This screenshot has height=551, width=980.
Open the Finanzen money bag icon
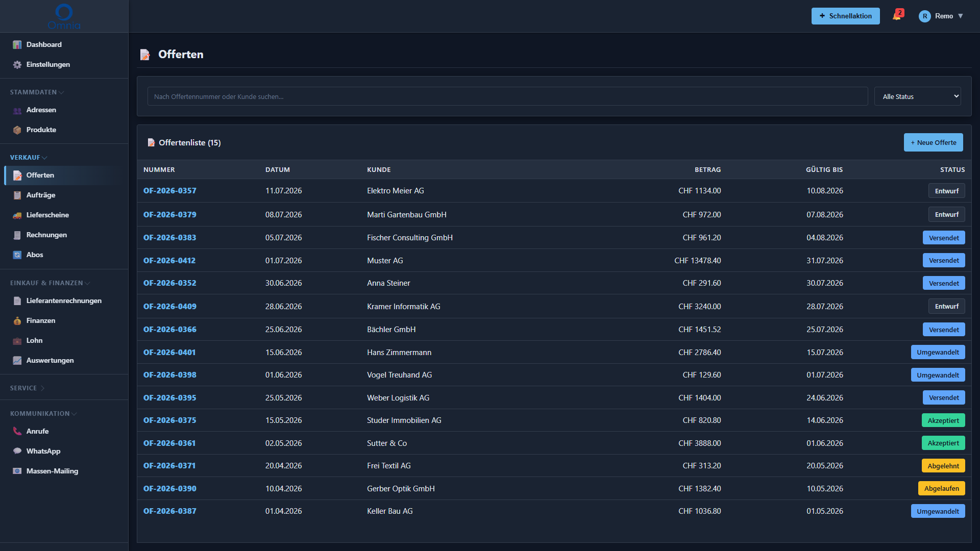(17, 321)
